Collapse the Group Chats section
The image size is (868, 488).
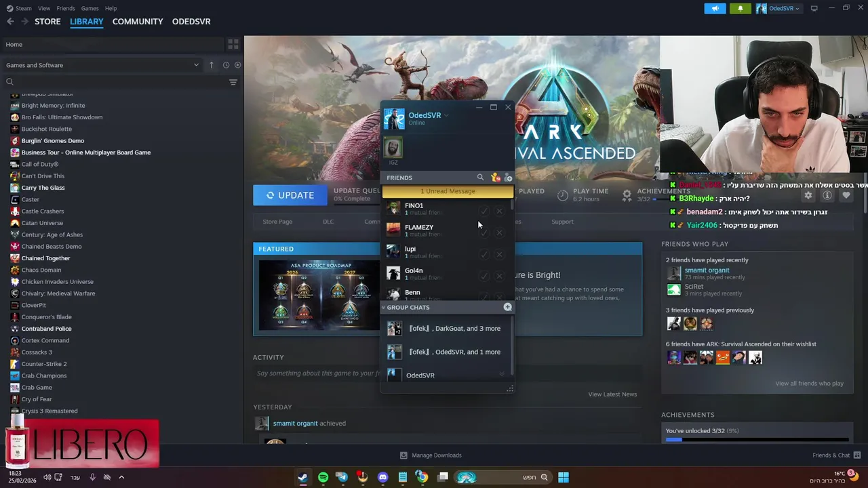click(x=383, y=307)
